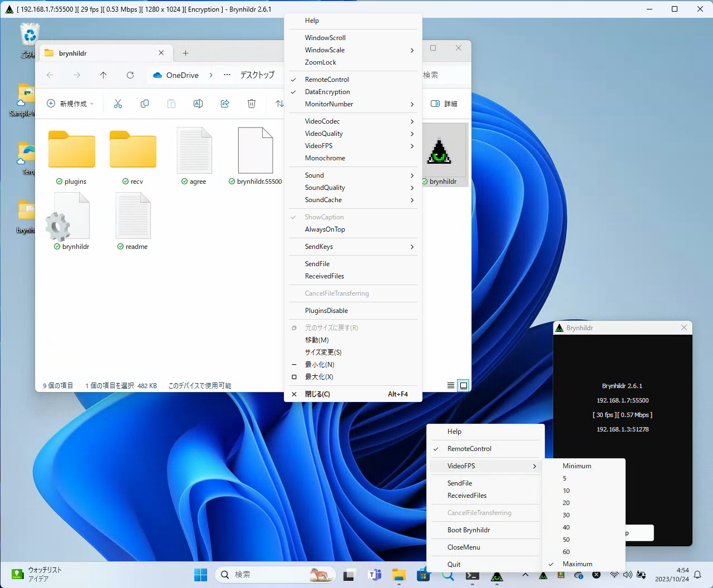Expand VideoFPS in the window menu
This screenshot has width=713, height=588.
point(353,146)
